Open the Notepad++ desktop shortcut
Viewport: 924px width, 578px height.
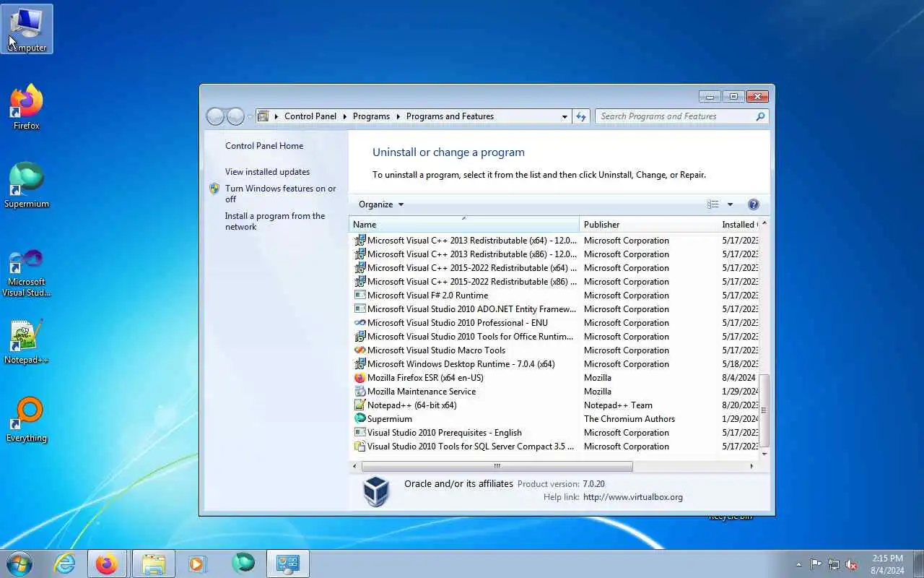pos(27,341)
